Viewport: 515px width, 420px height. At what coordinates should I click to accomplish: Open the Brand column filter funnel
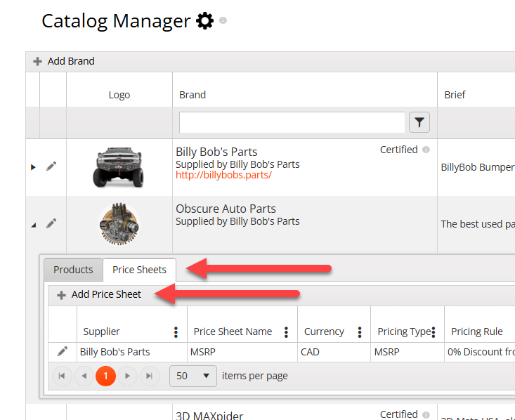point(419,122)
